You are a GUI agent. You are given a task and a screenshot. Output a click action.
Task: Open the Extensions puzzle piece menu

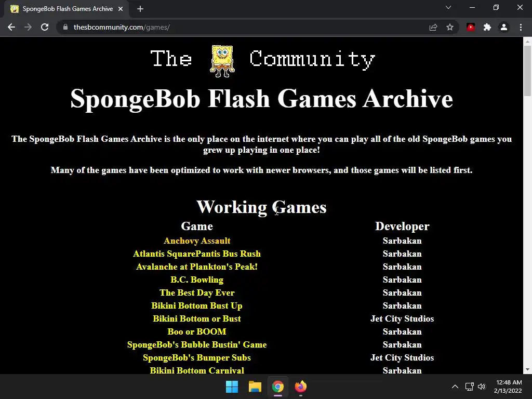pyautogui.click(x=487, y=27)
